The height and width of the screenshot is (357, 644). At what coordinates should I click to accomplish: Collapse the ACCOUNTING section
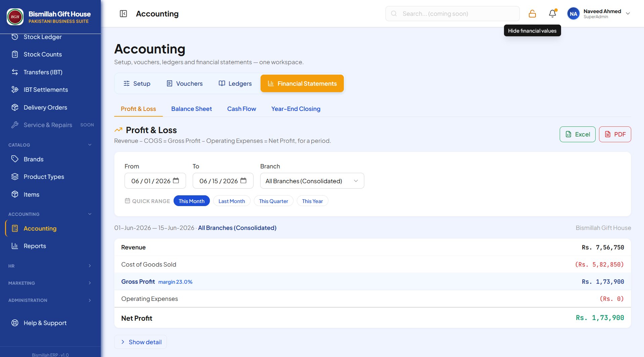click(90, 214)
